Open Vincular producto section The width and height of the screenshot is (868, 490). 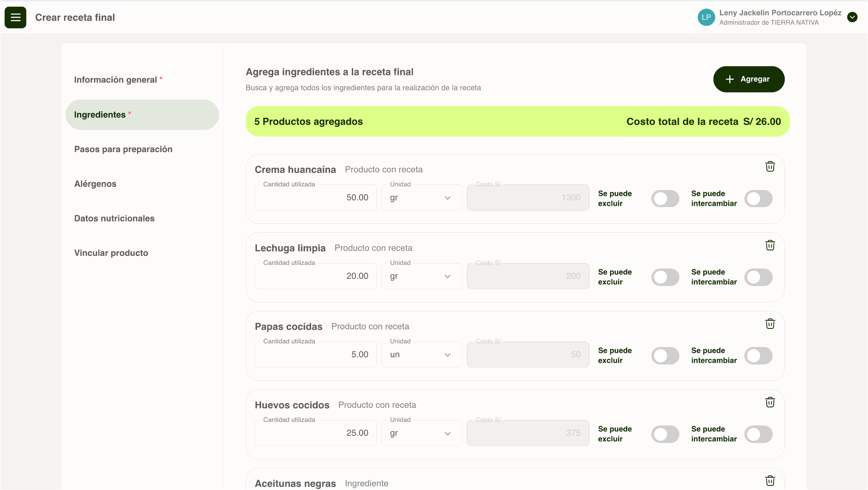point(111,253)
